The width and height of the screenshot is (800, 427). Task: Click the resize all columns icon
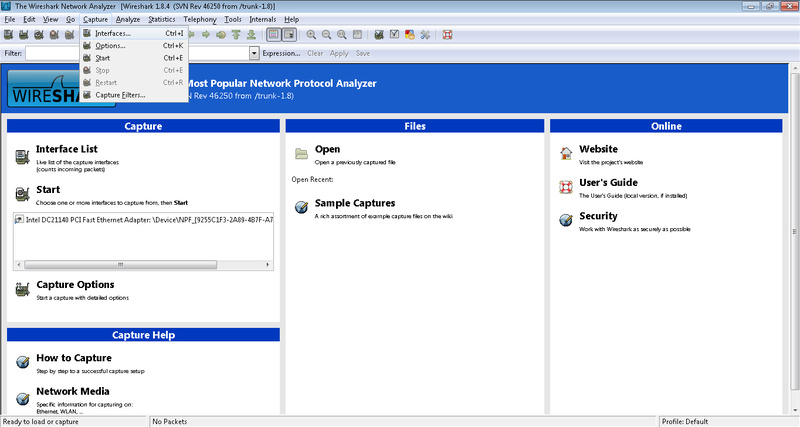tap(357, 35)
